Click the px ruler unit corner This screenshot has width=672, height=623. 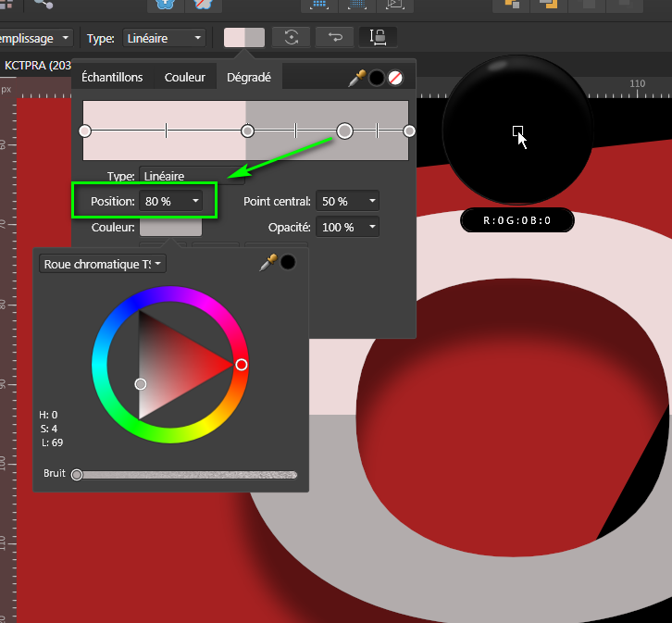click(x=6, y=90)
